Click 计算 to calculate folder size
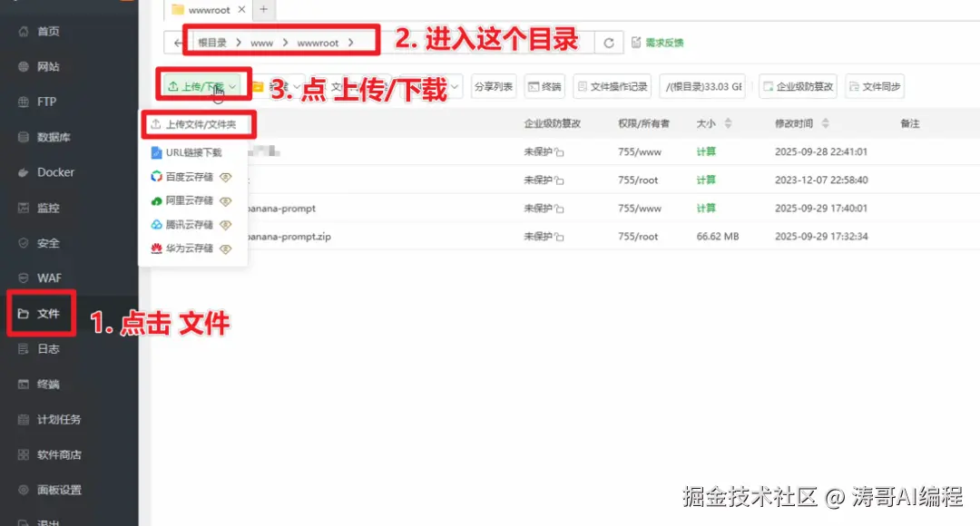The image size is (980, 526). tap(707, 151)
